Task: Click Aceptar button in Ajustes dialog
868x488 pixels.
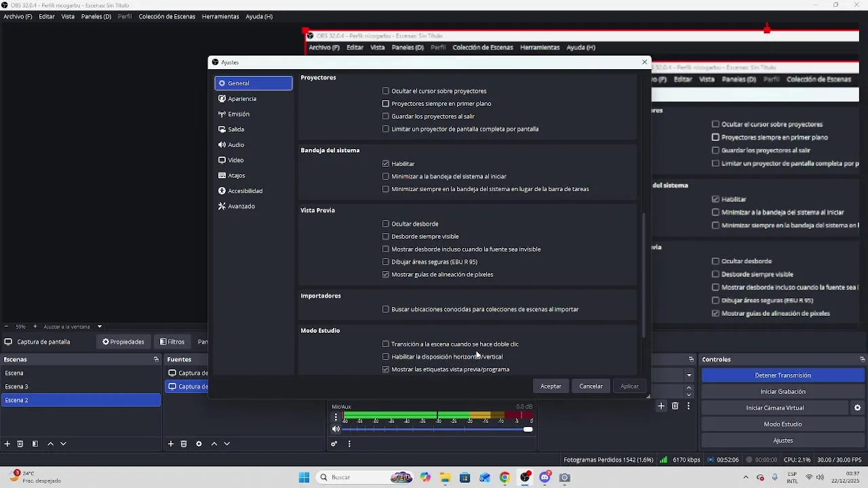Action: (551, 386)
